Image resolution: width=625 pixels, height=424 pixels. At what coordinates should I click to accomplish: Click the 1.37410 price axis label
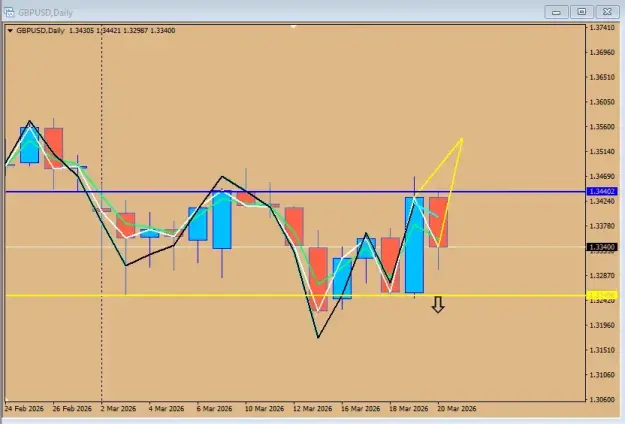tap(602, 27)
